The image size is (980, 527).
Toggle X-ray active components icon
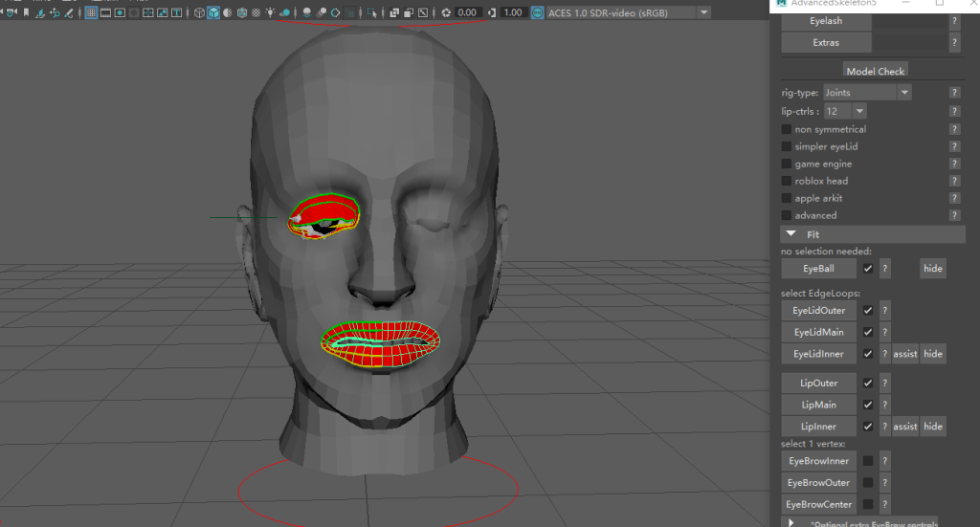point(409,12)
